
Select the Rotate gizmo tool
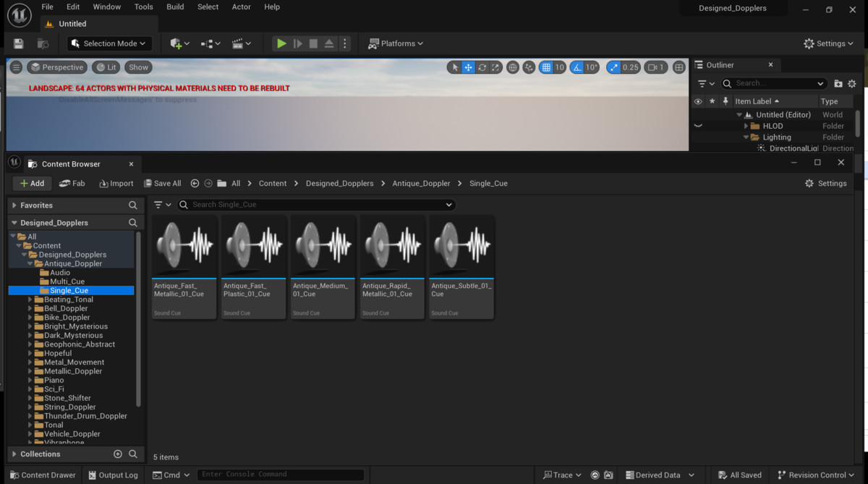click(482, 67)
